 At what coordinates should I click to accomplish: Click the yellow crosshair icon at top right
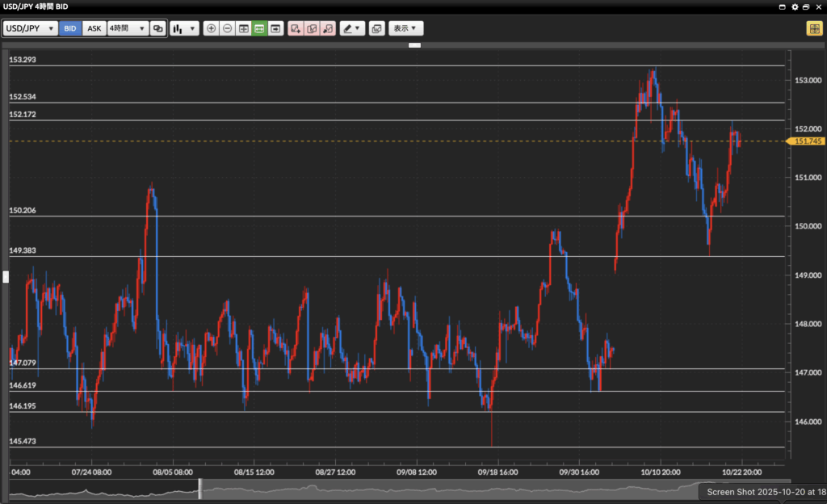(814, 28)
